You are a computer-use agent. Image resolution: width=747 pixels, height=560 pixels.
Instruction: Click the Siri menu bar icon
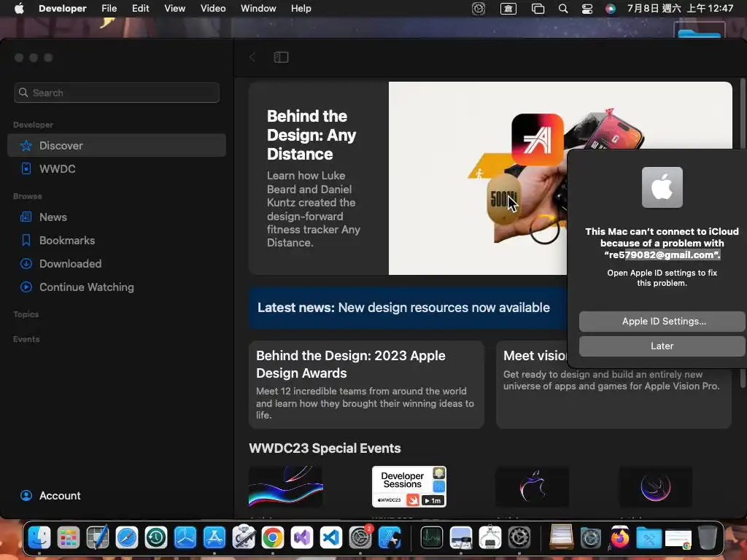pyautogui.click(x=611, y=9)
